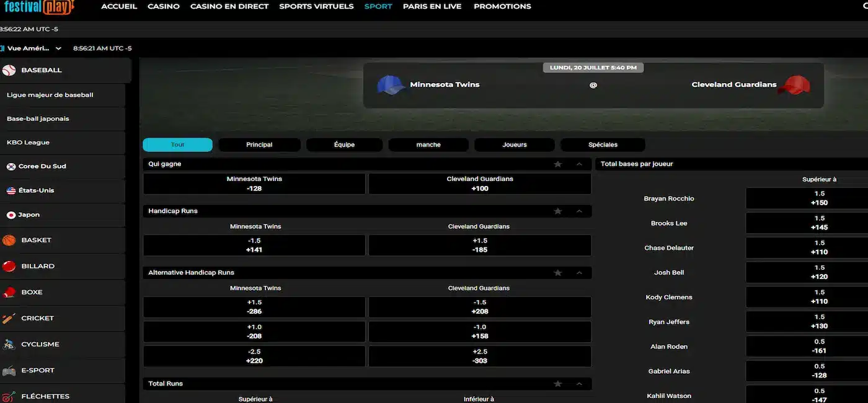Image resolution: width=868 pixels, height=403 pixels.
Task: Select Alan Roden over 0.5 at -161
Action: (x=807, y=347)
